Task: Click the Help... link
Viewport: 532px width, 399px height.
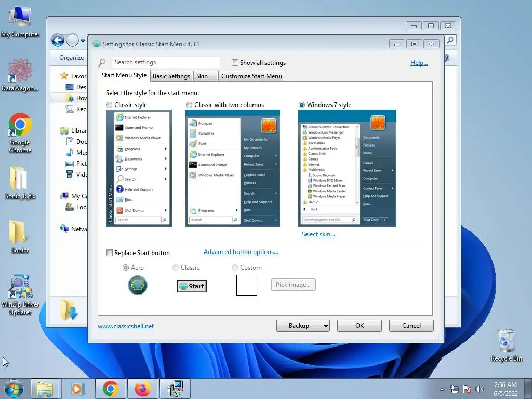Action: click(x=419, y=63)
